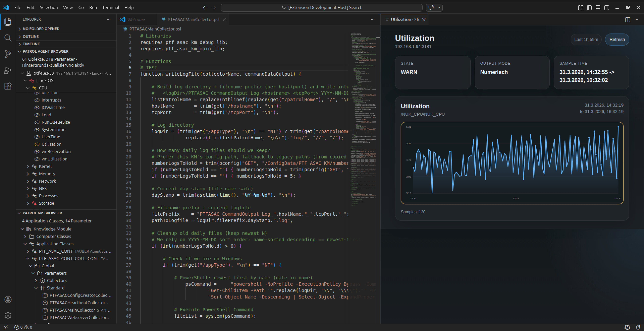
Task: Click the Refresh button
Action: [617, 39]
